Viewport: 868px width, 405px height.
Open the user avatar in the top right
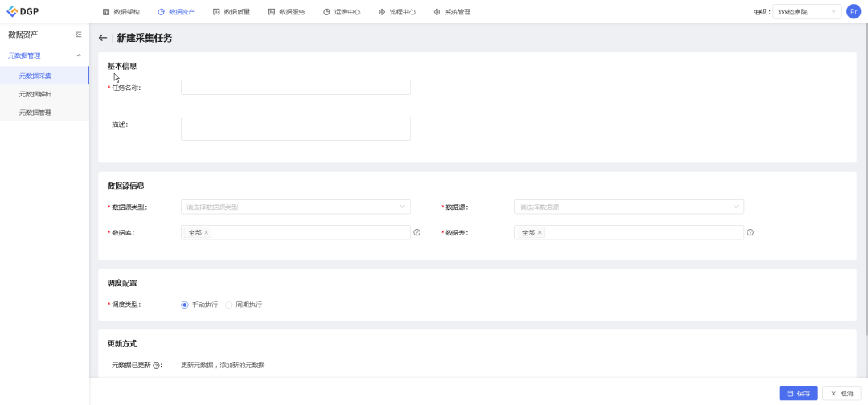pos(854,11)
